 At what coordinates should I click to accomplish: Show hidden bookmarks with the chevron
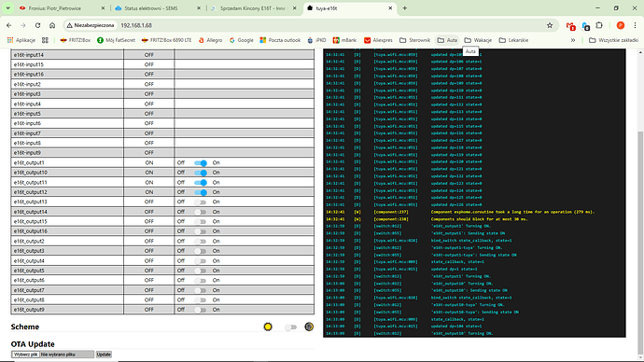(573, 40)
